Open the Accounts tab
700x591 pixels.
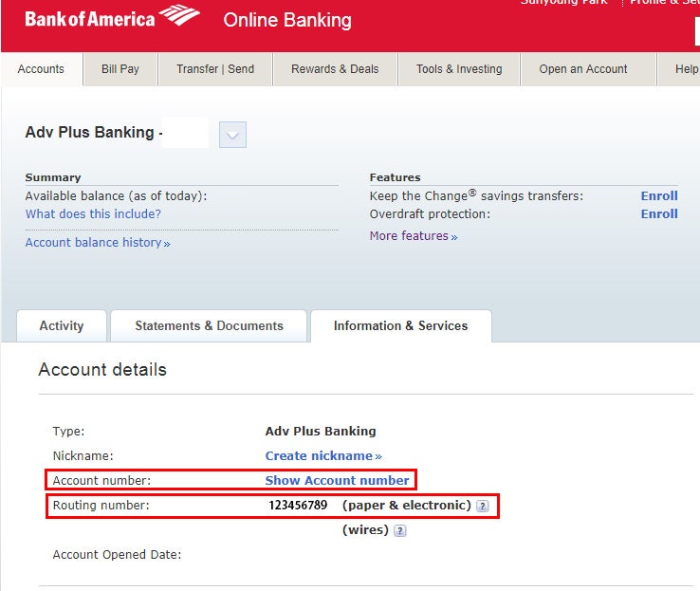(x=41, y=69)
